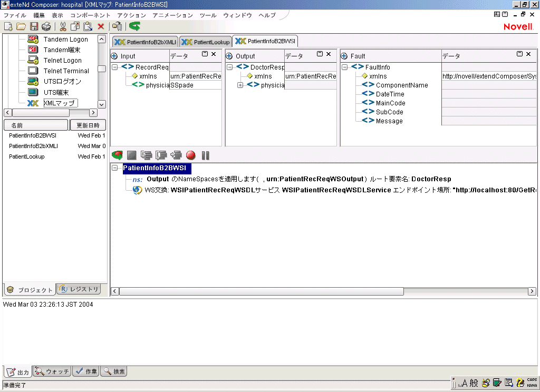Collapse the RecordReq node in Input
540x392 pixels.
tap(114, 67)
